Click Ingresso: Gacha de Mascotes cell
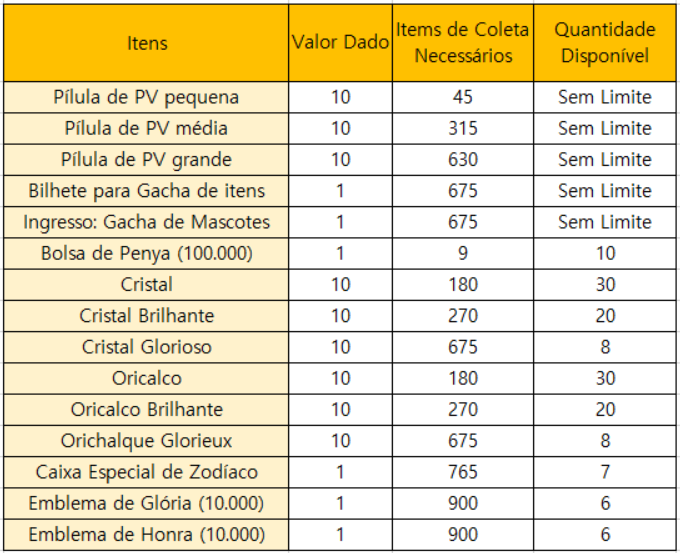This screenshot has width=680, height=553. click(147, 222)
